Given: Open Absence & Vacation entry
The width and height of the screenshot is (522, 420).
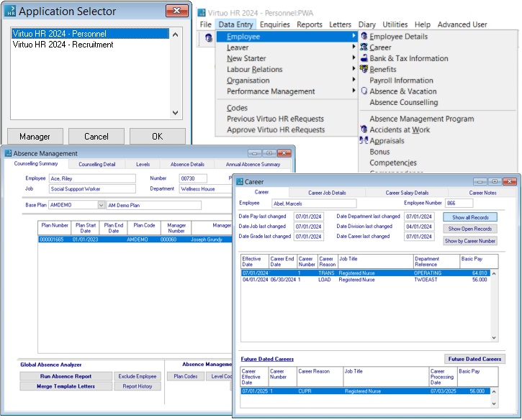Looking at the screenshot, I should click(402, 91).
